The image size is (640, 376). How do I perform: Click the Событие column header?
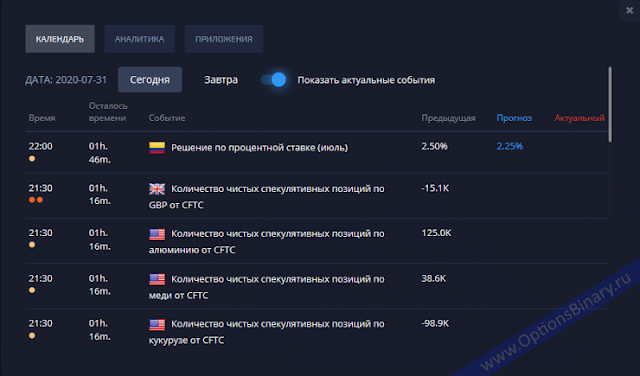pos(167,118)
